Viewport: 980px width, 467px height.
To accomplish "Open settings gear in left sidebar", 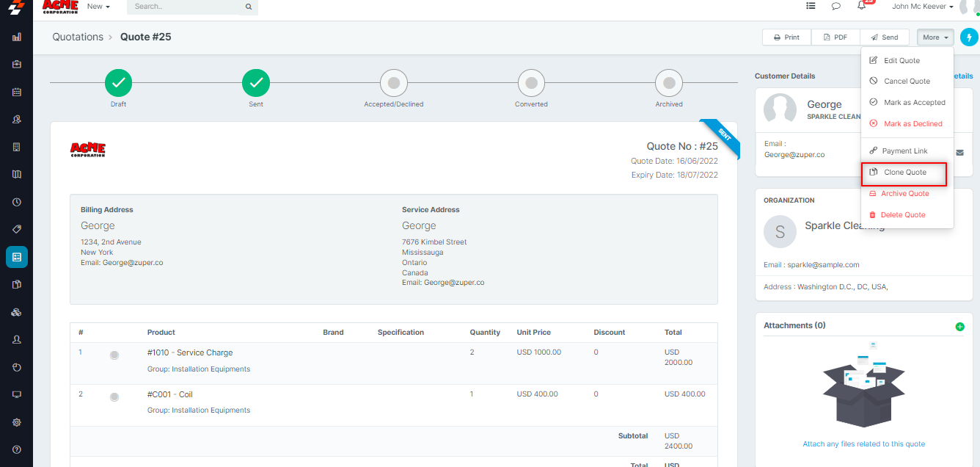I will pos(16,422).
